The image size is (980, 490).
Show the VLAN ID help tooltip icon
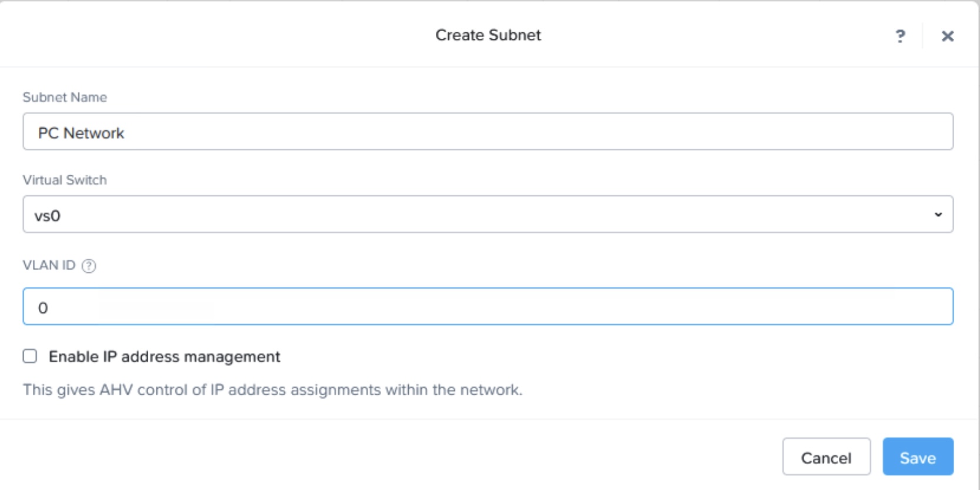click(89, 266)
